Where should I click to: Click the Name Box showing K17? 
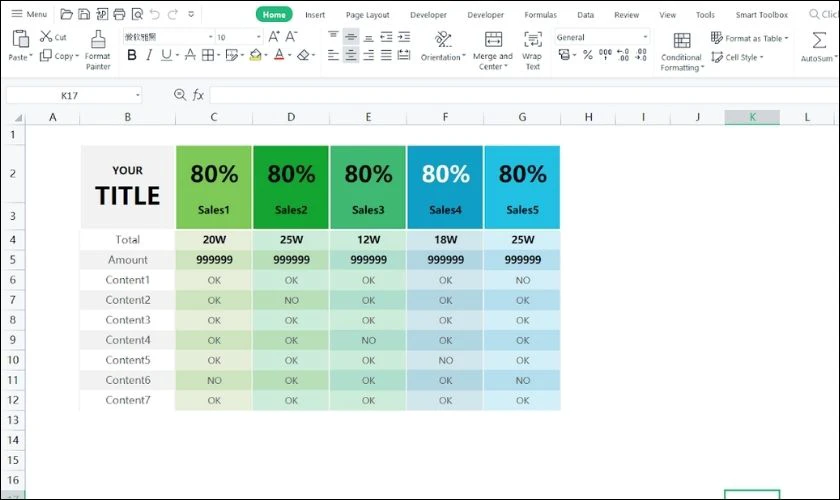pyautogui.click(x=70, y=95)
